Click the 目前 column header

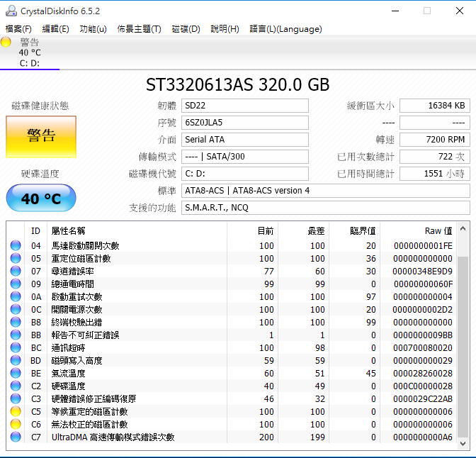coord(253,231)
